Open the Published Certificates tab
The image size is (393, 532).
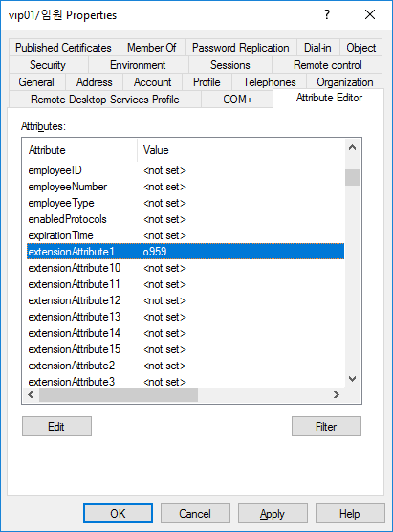click(64, 48)
